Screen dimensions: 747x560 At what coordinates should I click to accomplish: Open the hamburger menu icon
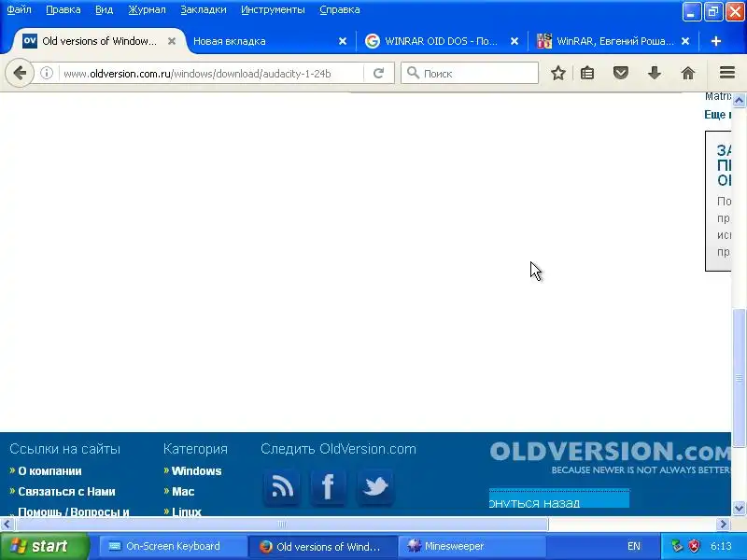[x=727, y=73]
